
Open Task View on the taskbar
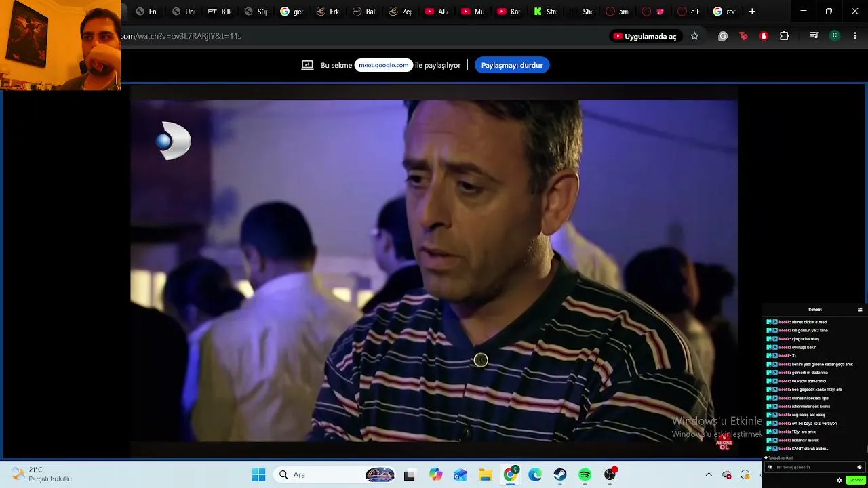pos(409,475)
